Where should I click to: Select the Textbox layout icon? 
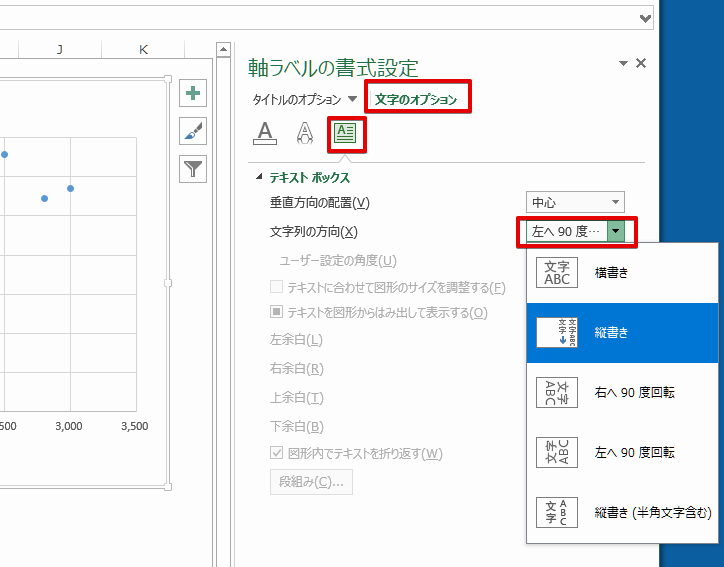click(x=345, y=134)
